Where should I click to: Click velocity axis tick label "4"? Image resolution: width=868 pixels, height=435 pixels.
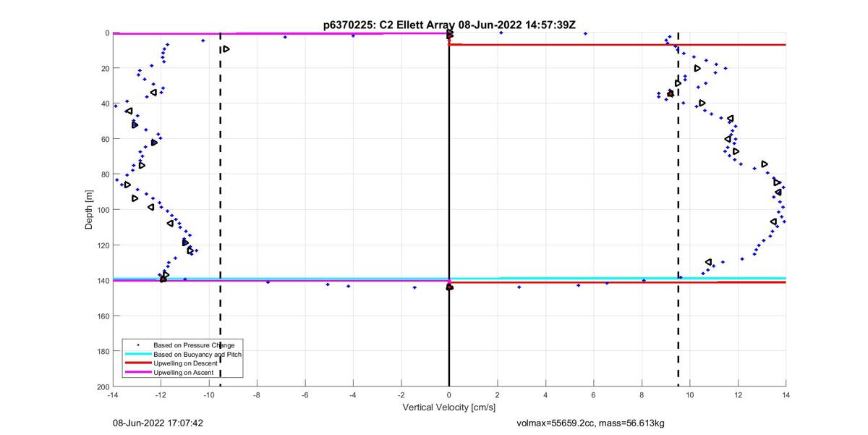(545, 395)
